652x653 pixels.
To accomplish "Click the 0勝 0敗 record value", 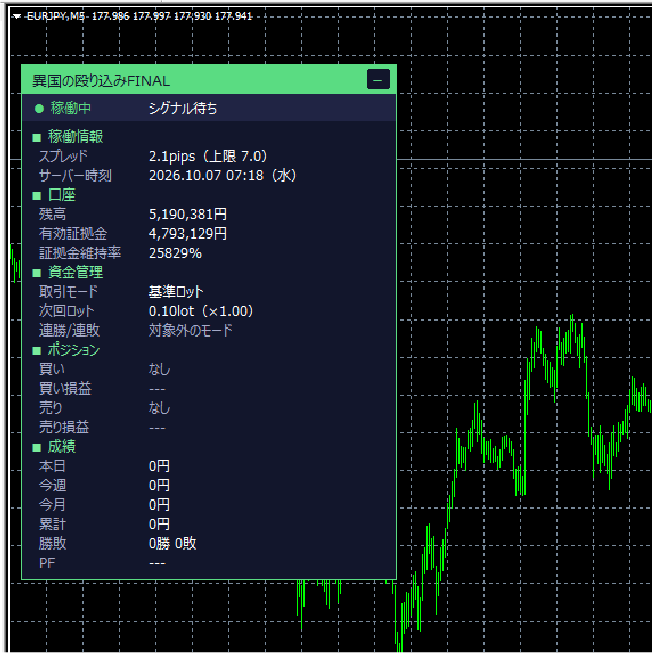I will (x=173, y=543).
